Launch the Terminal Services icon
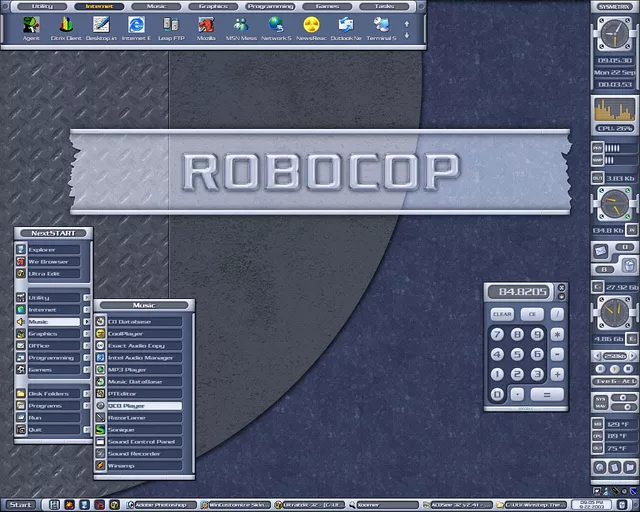Image resolution: width=640 pixels, height=512 pixels. [381, 25]
